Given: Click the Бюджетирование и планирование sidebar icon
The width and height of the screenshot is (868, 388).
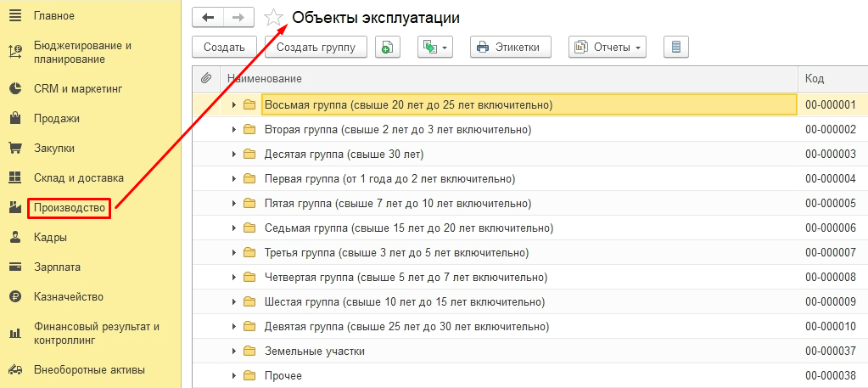Looking at the screenshot, I should pyautogui.click(x=15, y=52).
